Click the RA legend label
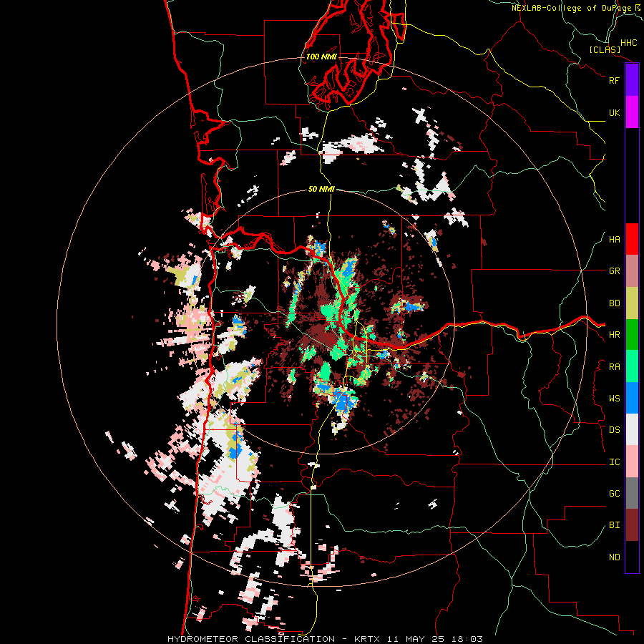The width and height of the screenshot is (644, 644). pyautogui.click(x=614, y=367)
